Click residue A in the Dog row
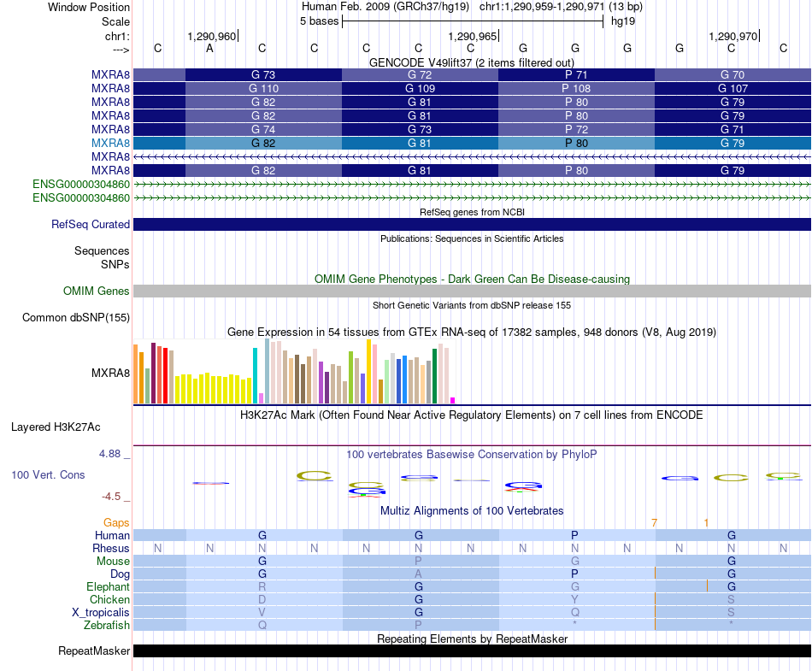The image size is (812, 671). click(x=419, y=574)
